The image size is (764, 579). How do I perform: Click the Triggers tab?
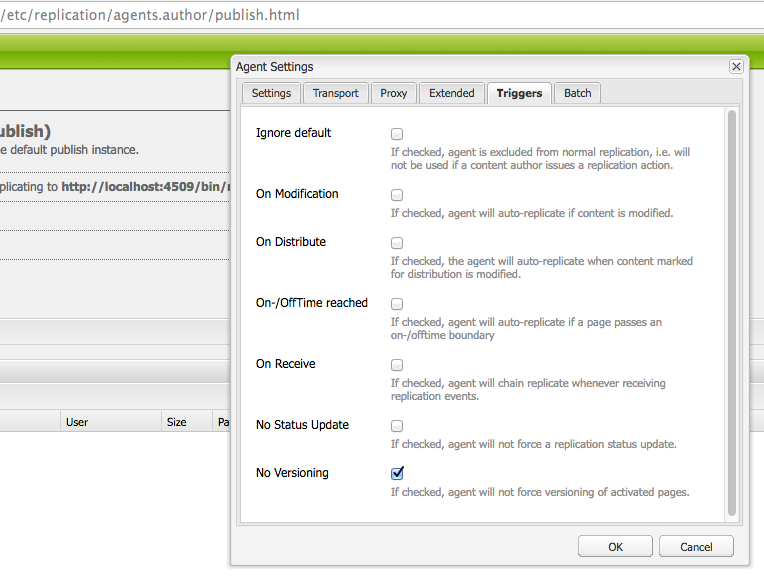coord(519,93)
